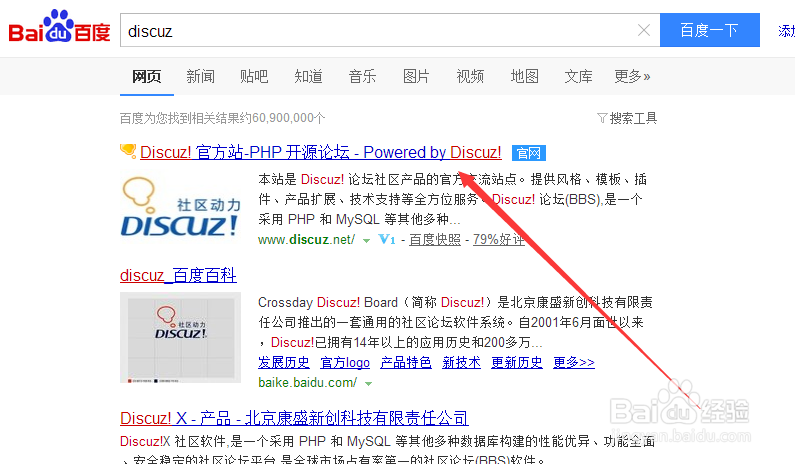Screen dimensions: 795x464
Task: Open the 文库 tab
Action: tap(578, 77)
